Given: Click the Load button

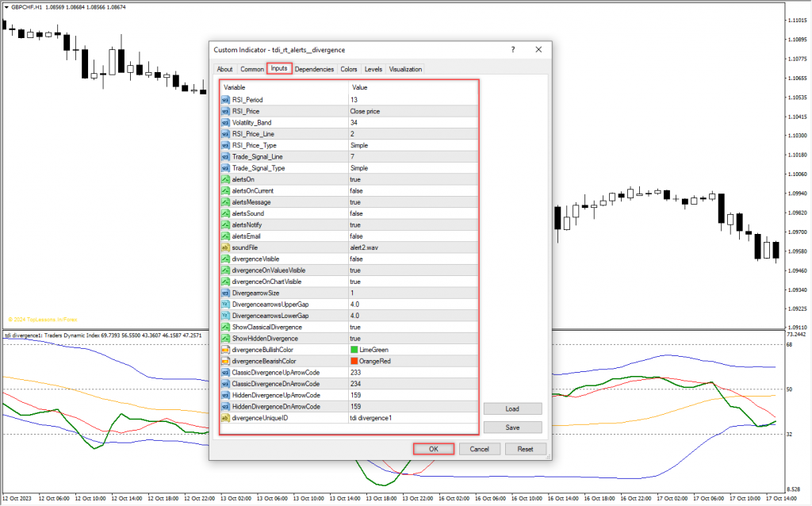Looking at the screenshot, I should pyautogui.click(x=512, y=409).
